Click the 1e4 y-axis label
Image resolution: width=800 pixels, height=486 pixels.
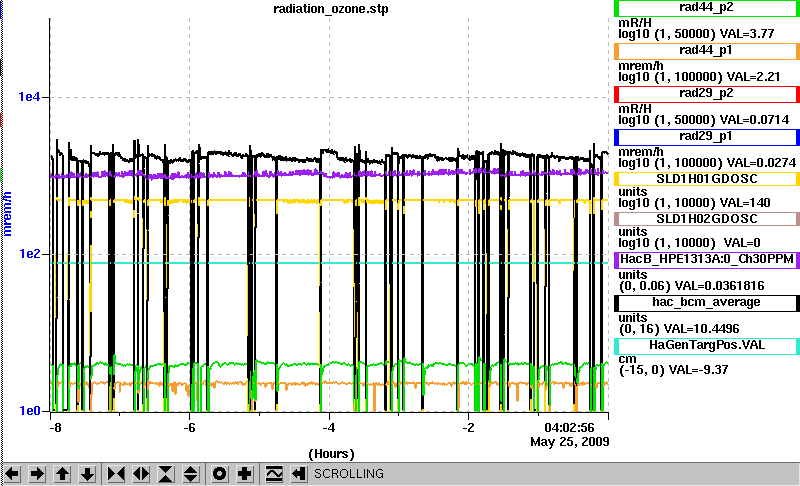[x=29, y=96]
